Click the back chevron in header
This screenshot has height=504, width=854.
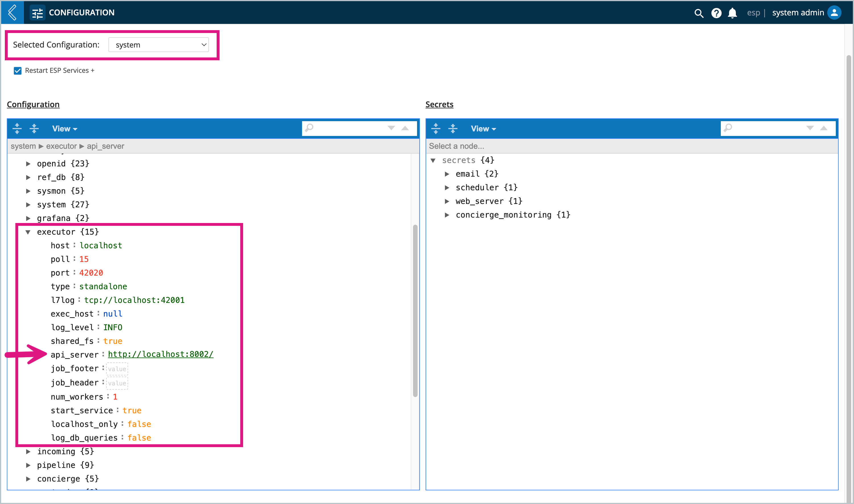[13, 13]
